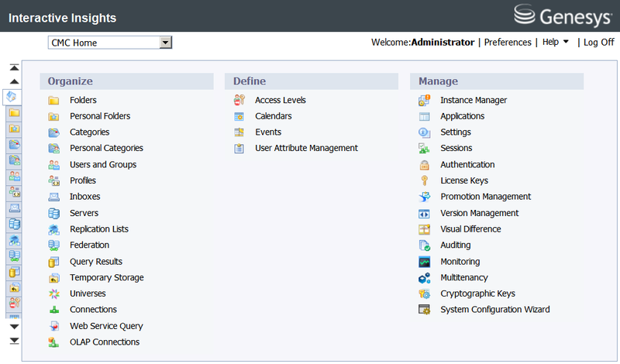Jump to top of sidebar icon list
This screenshot has width=620, height=364.
point(14,67)
